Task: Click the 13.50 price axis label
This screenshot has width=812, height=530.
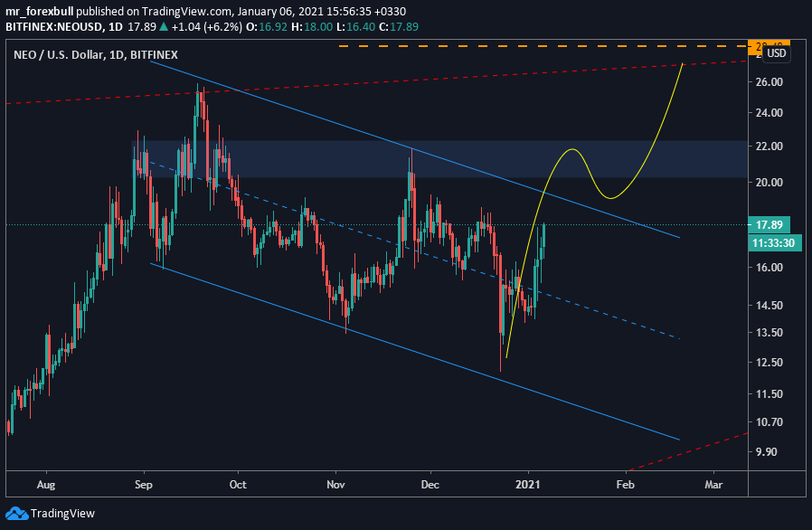Action: pyautogui.click(x=769, y=333)
